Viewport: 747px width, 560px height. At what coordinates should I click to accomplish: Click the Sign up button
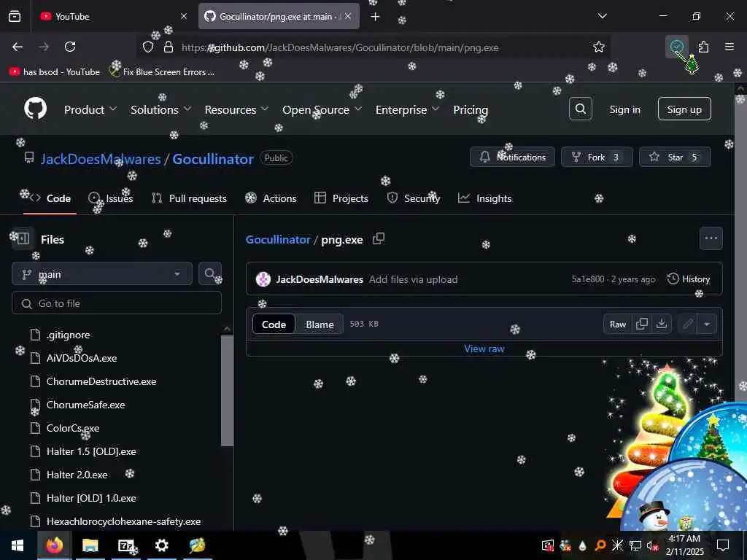point(684,109)
